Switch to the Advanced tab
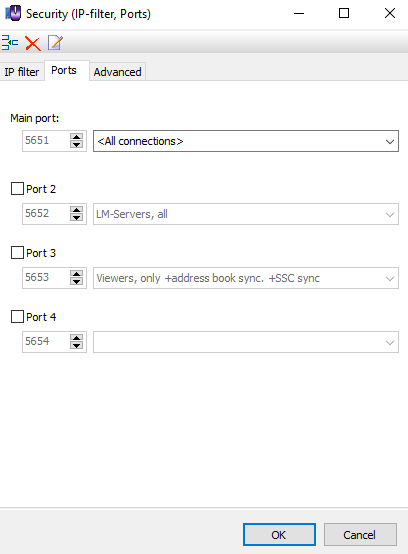The image size is (408, 554). (117, 72)
